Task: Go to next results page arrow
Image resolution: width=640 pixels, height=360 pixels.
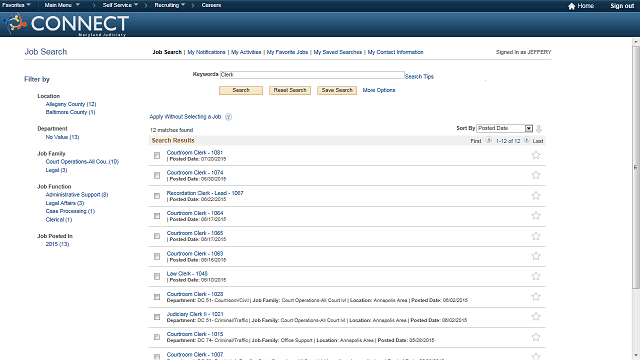Action: click(527, 140)
